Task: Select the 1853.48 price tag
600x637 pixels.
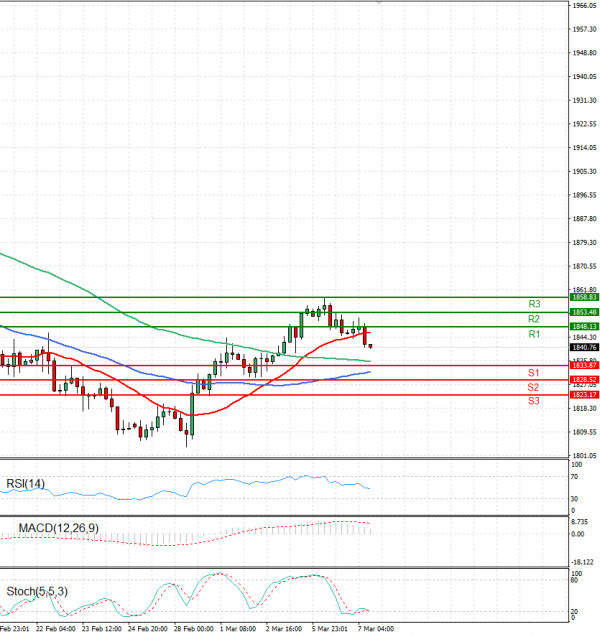Action: click(x=584, y=312)
